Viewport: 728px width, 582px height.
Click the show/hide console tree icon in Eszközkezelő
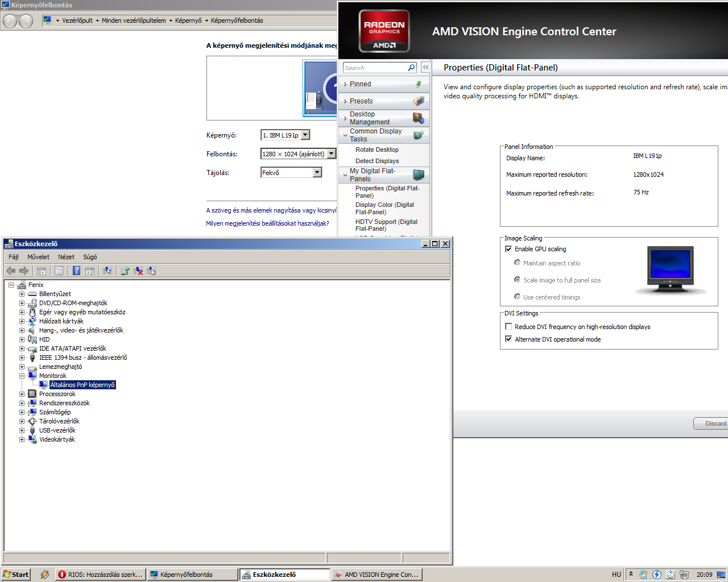[x=42, y=271]
